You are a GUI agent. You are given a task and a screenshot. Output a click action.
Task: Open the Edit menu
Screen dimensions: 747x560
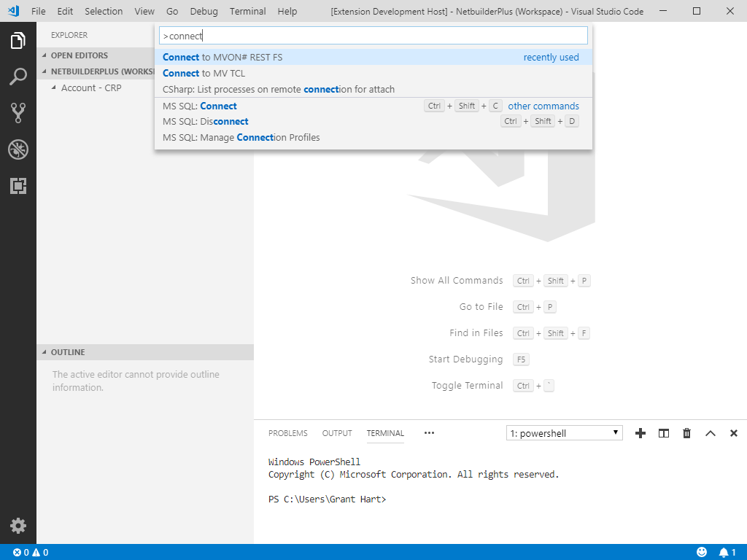(65, 11)
